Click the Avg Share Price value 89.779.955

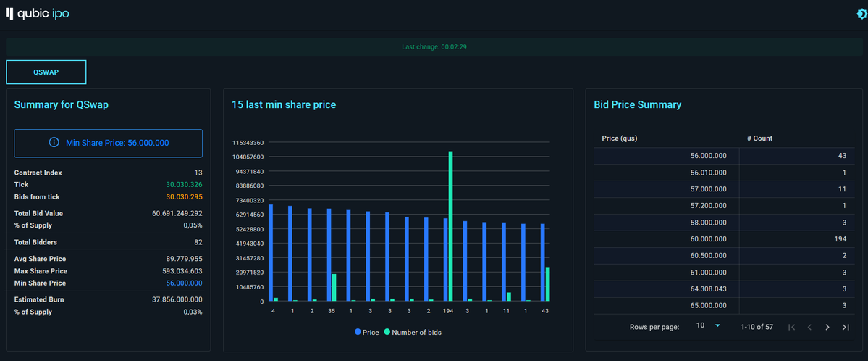click(184, 259)
